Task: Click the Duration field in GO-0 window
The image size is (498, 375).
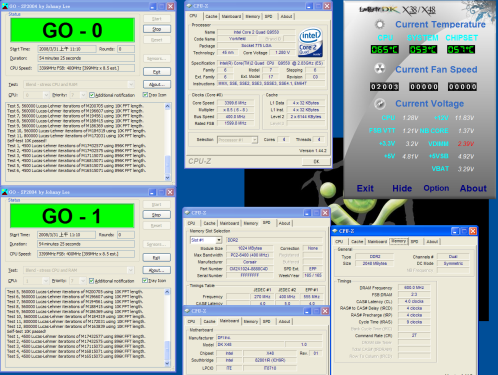Action: (86, 58)
